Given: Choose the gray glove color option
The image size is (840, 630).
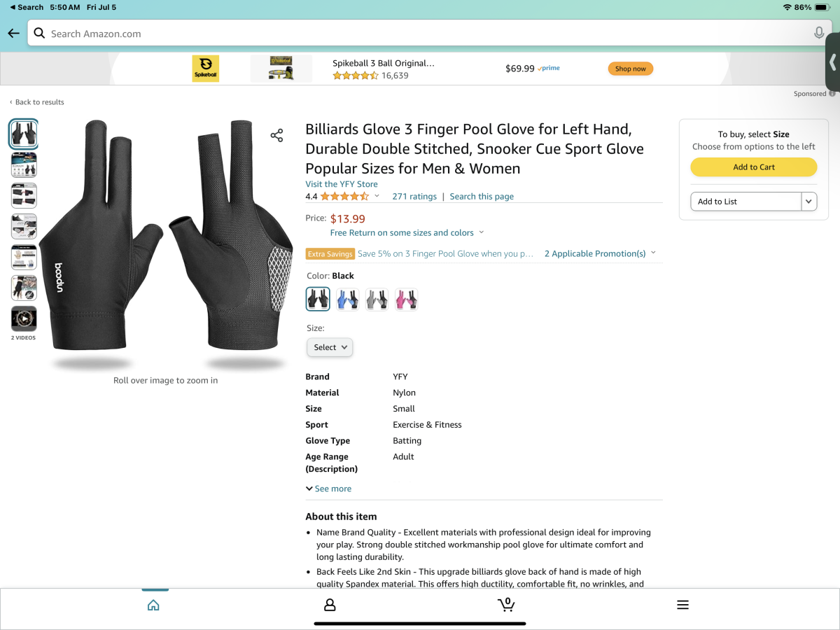Looking at the screenshot, I should point(377,299).
